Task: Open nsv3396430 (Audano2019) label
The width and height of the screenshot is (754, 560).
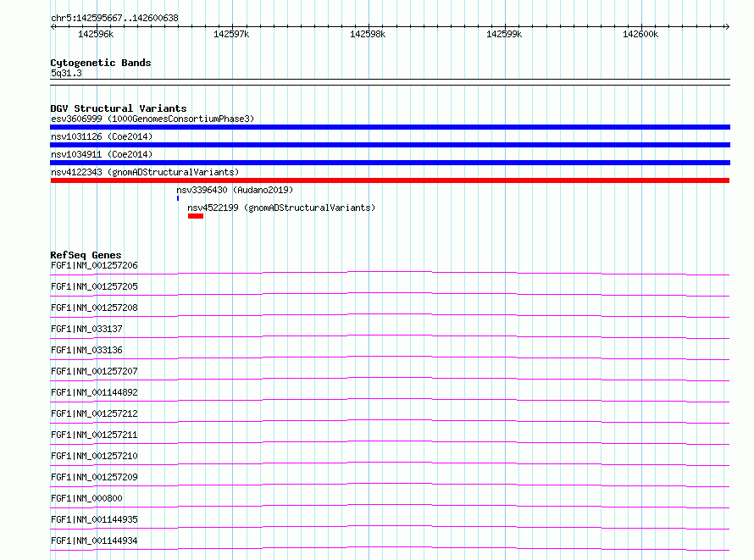Action: coord(235,190)
